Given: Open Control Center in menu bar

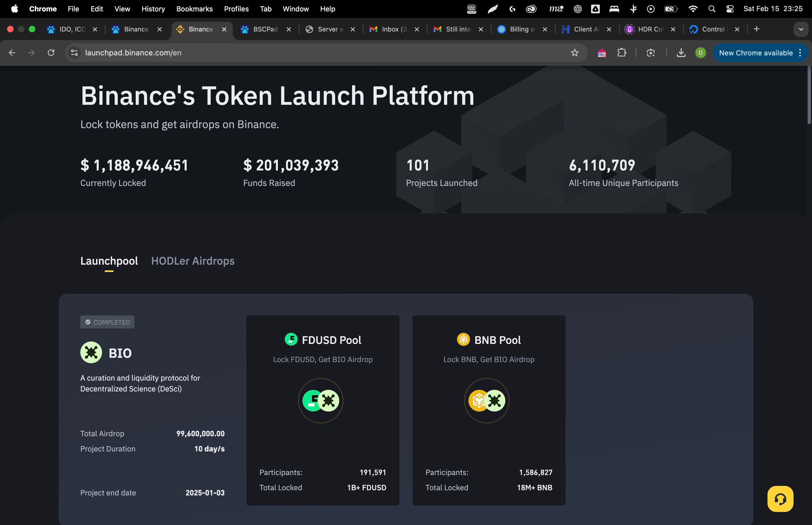Looking at the screenshot, I should (x=729, y=9).
